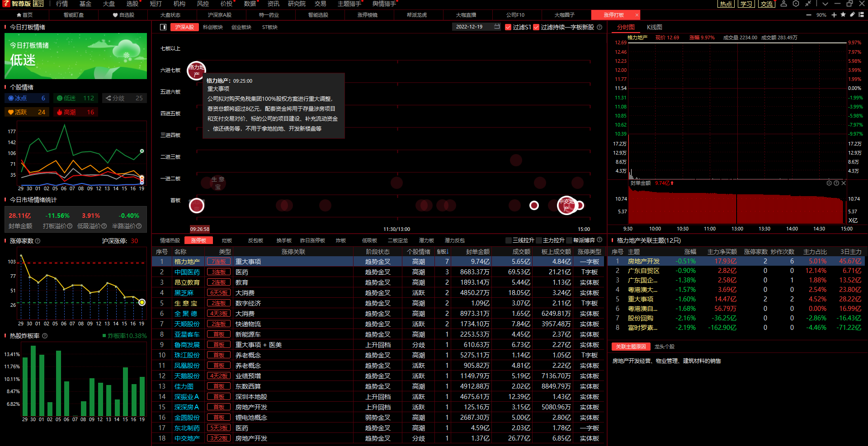Click help icon next to 热股炸板率
Viewport: 868px width, 446px height.
(45, 336)
